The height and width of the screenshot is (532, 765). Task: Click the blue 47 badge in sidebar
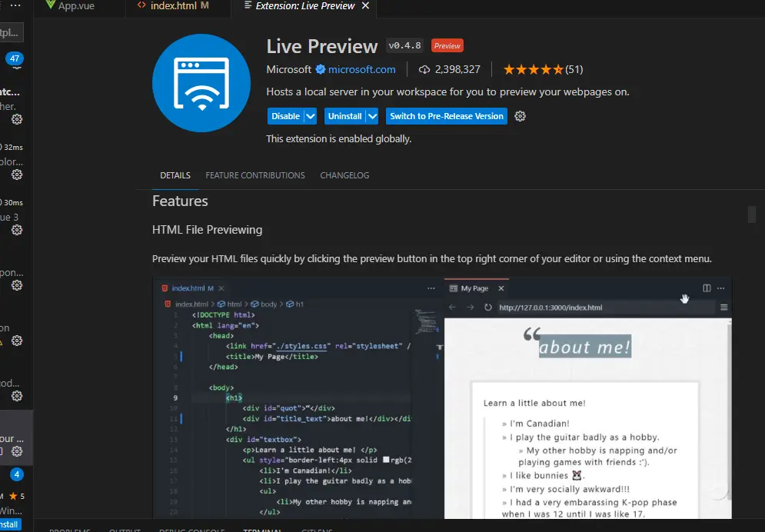(15, 58)
